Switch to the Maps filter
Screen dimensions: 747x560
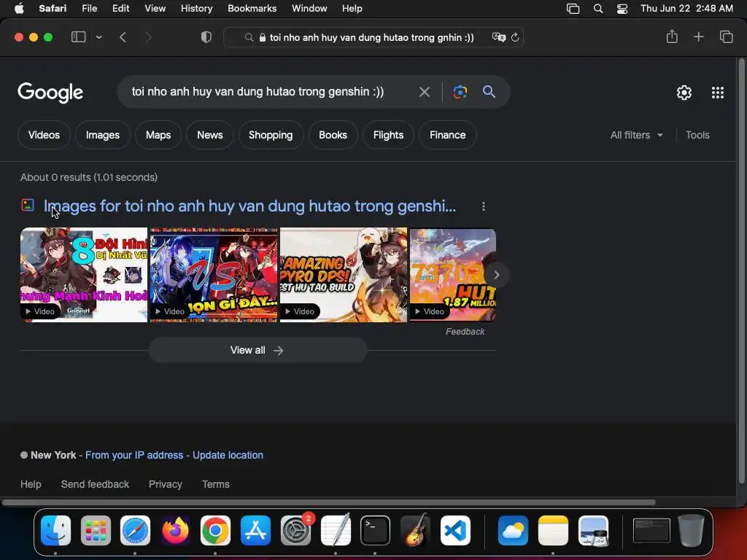(x=158, y=135)
